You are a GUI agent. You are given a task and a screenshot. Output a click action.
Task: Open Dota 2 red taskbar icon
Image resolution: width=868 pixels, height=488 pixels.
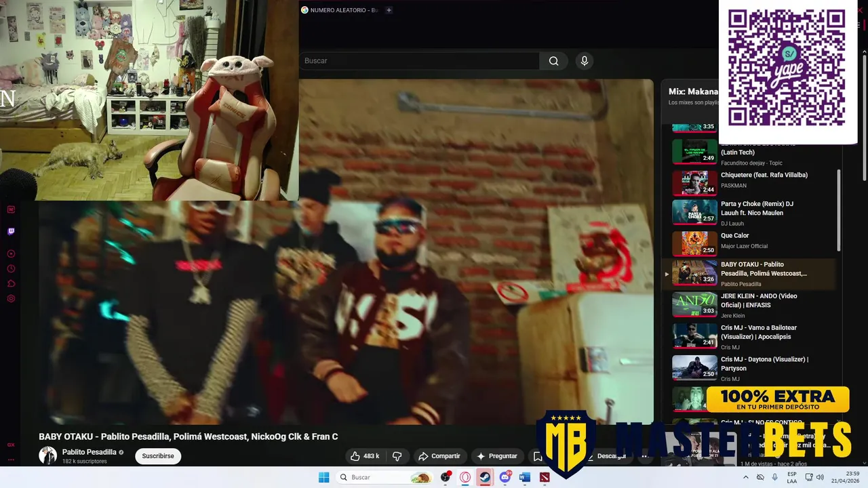point(544,477)
